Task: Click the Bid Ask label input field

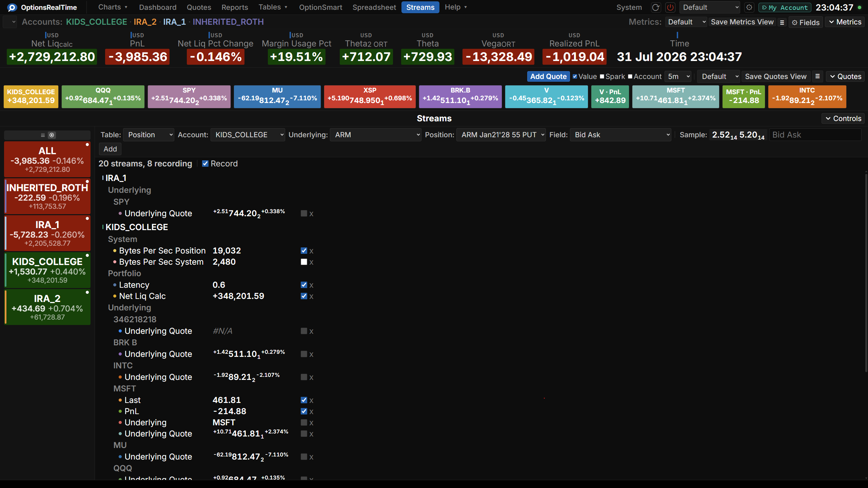Action: 815,135
